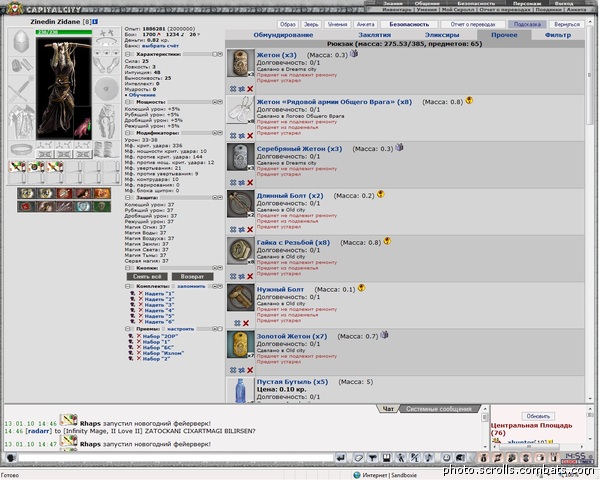Click the Подсказка button
600x480 pixels.
[x=527, y=24]
